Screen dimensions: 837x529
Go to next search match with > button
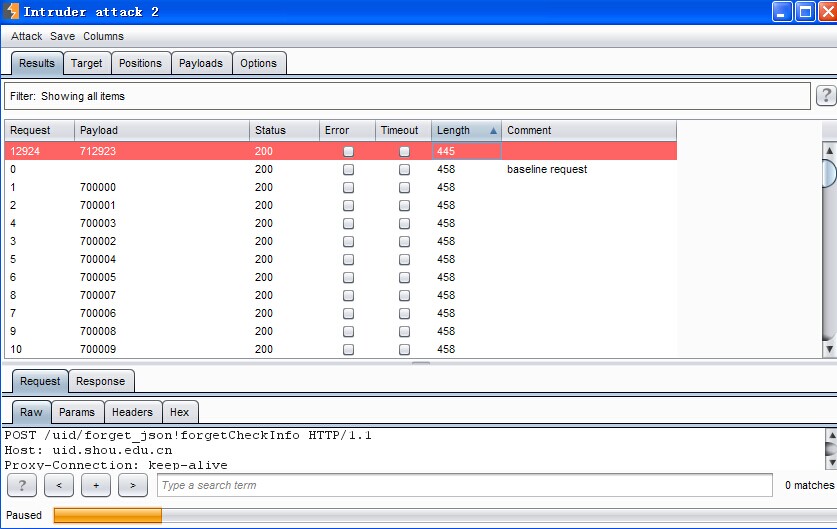click(133, 485)
